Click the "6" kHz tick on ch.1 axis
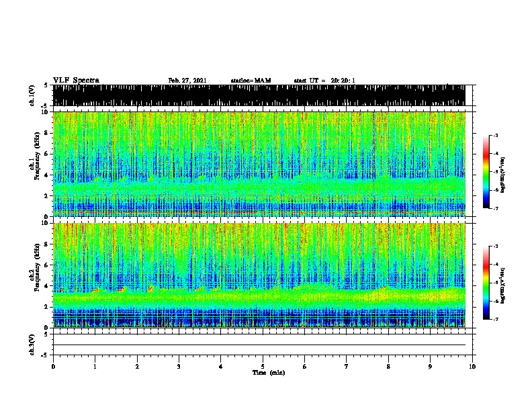The width and height of the screenshot is (532, 411). (x=48, y=154)
